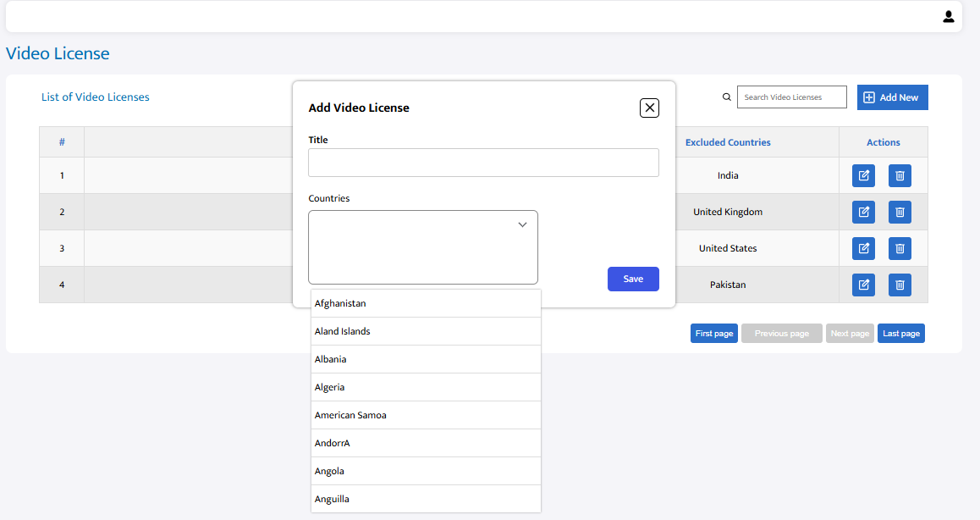The height and width of the screenshot is (520, 980).
Task: Select Anguilla from the country options
Action: click(426, 499)
